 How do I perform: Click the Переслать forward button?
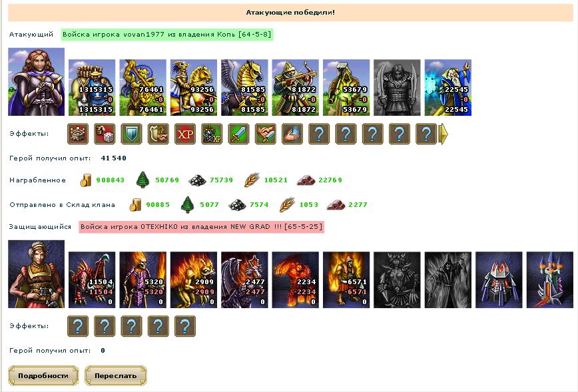(x=115, y=376)
